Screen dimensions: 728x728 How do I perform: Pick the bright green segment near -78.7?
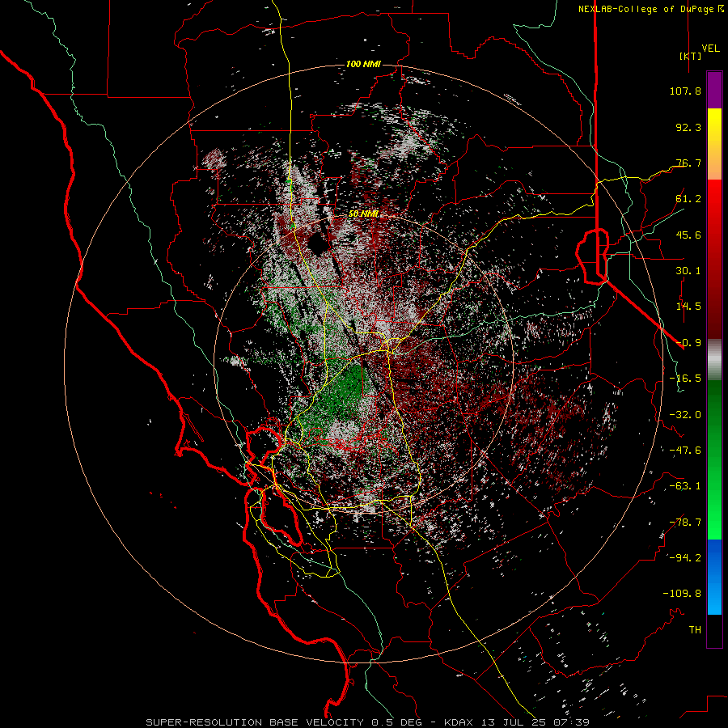point(714,523)
